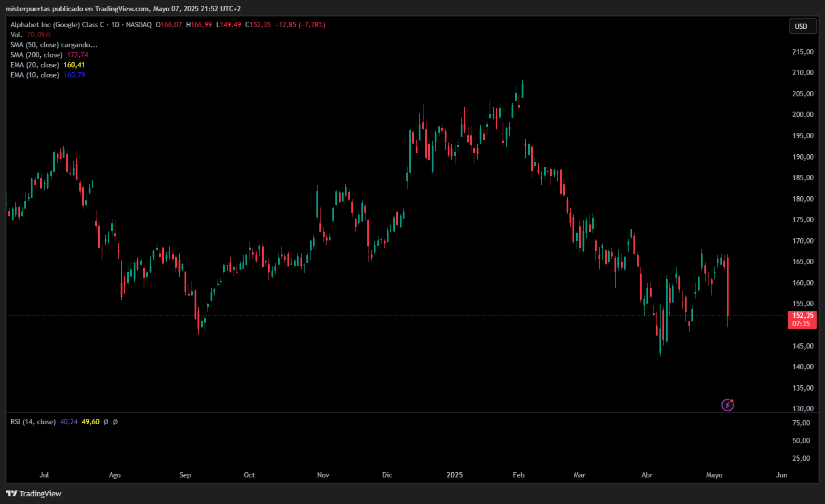
Task: Click the Mar label on time axis
Action: click(580, 475)
